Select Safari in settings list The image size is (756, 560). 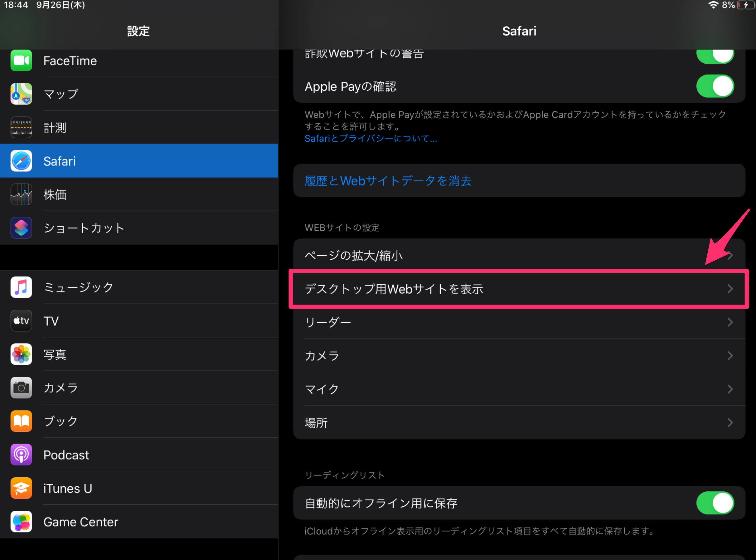pyautogui.click(x=139, y=161)
